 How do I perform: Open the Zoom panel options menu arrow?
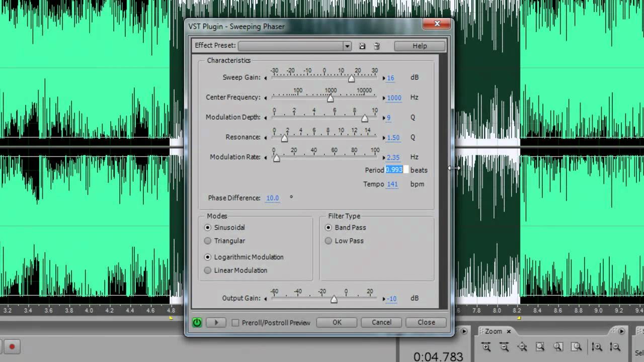tap(621, 331)
